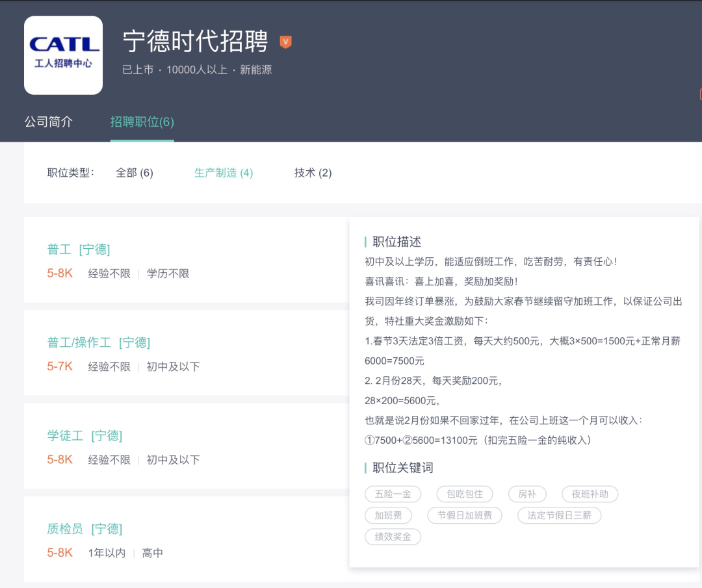
Task: Select the 包吃包住 keyword tag
Action: point(464,494)
